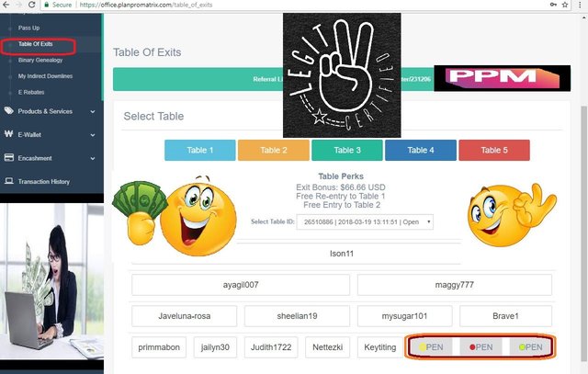
Task: Expand the Encashment submenu chevron
Action: [93, 158]
